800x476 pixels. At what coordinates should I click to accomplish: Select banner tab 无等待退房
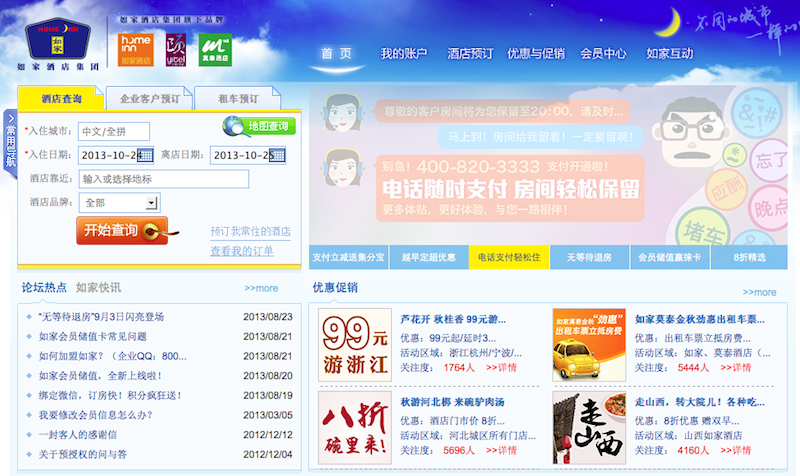tap(589, 257)
